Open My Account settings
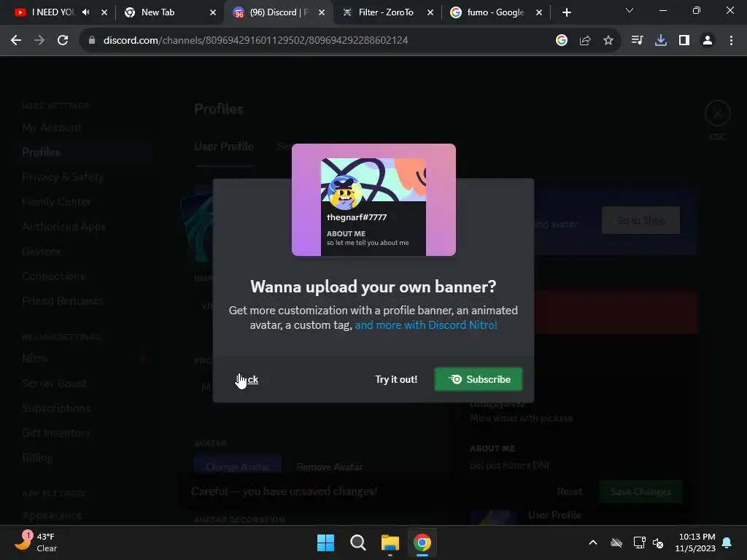This screenshot has height=560, width=747. [x=52, y=128]
